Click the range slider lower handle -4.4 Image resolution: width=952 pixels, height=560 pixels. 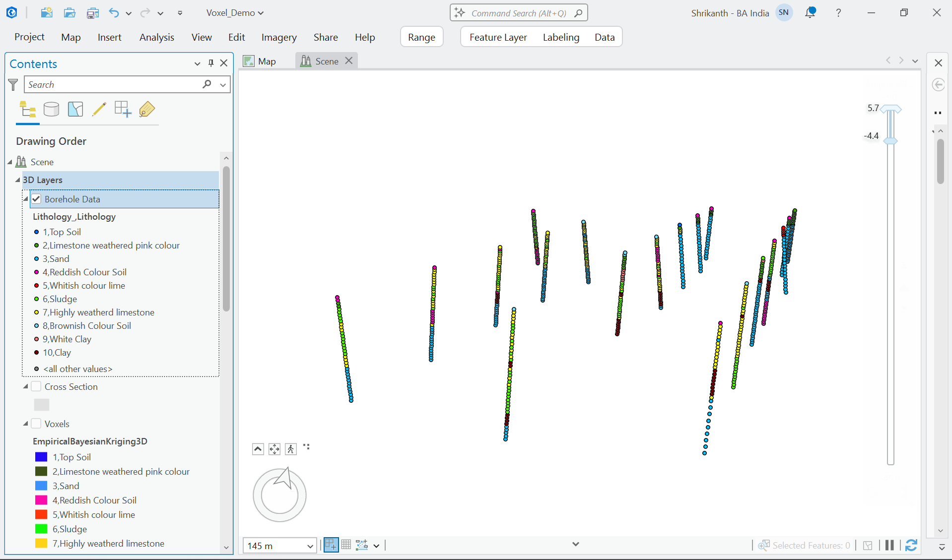coord(891,141)
